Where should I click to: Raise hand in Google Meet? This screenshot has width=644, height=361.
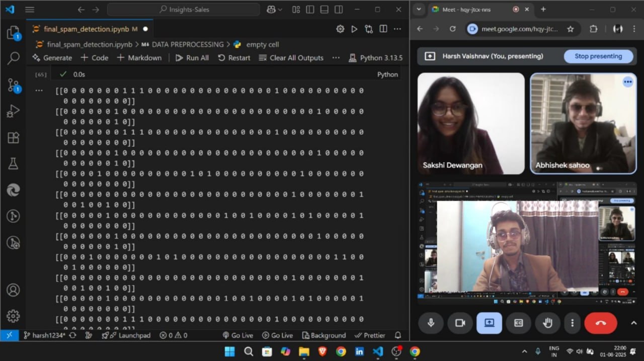pyautogui.click(x=547, y=323)
